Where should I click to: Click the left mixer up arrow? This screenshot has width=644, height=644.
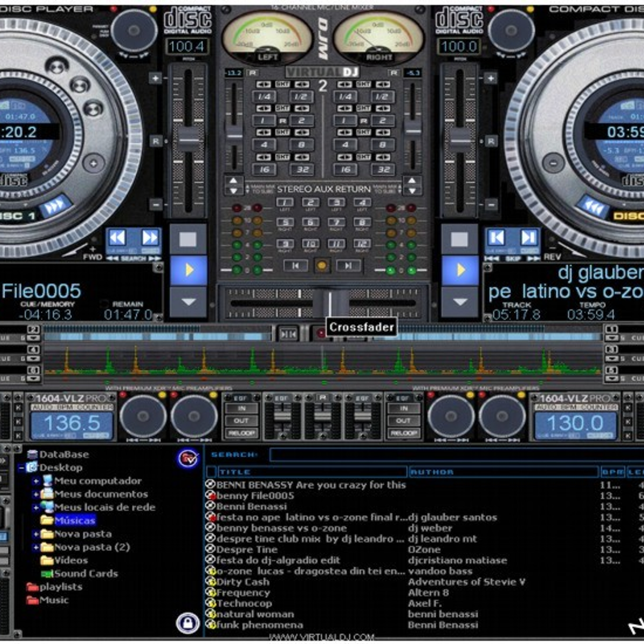(233, 181)
